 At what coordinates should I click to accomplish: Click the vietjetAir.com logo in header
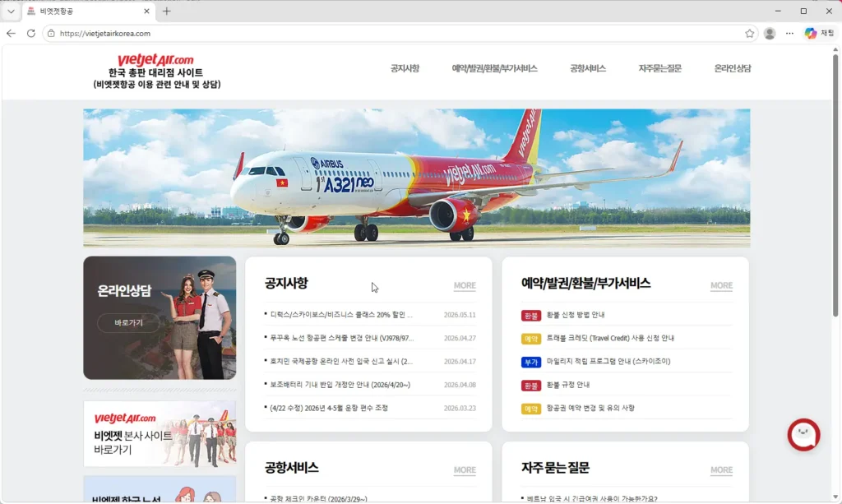pos(155,59)
